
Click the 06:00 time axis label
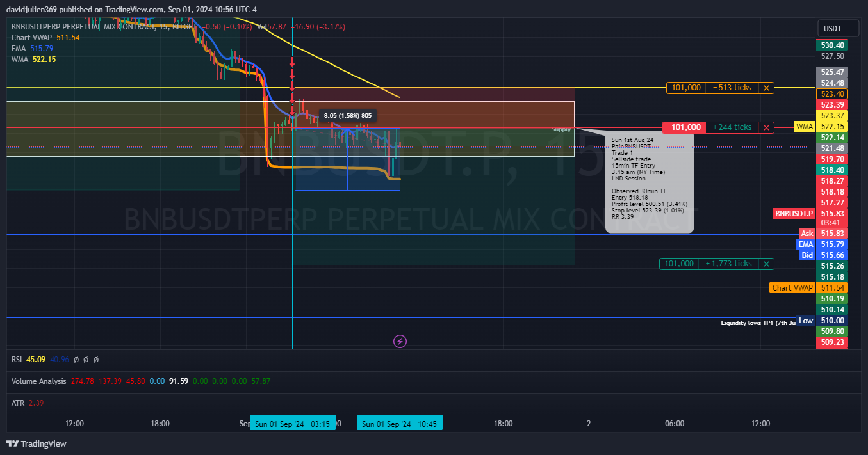click(675, 424)
